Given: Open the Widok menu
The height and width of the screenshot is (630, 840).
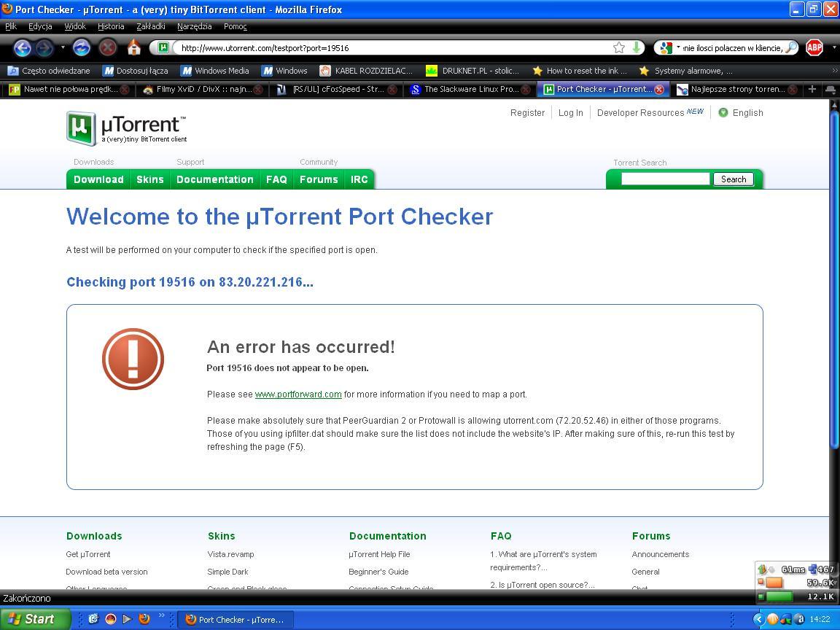Looking at the screenshot, I should tap(75, 26).
